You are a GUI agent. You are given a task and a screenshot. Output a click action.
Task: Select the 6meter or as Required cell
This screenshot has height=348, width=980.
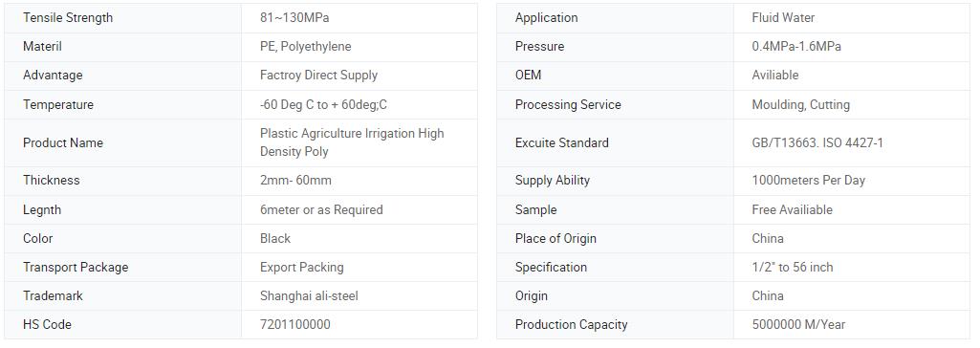coord(359,209)
